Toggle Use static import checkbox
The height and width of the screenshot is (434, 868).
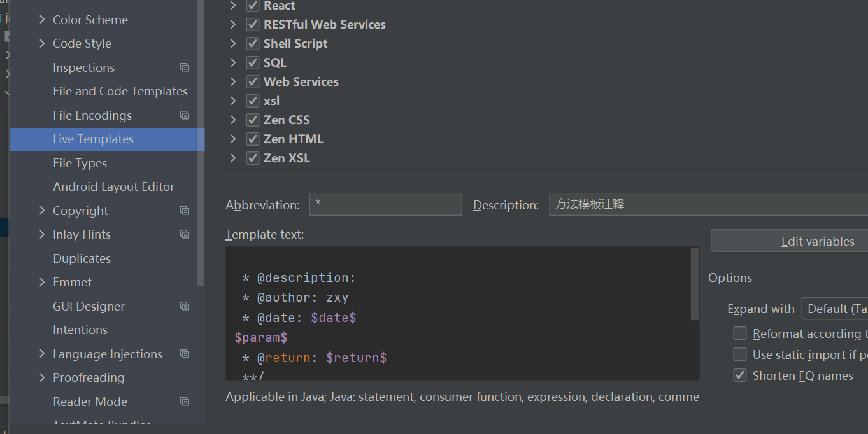click(x=740, y=354)
